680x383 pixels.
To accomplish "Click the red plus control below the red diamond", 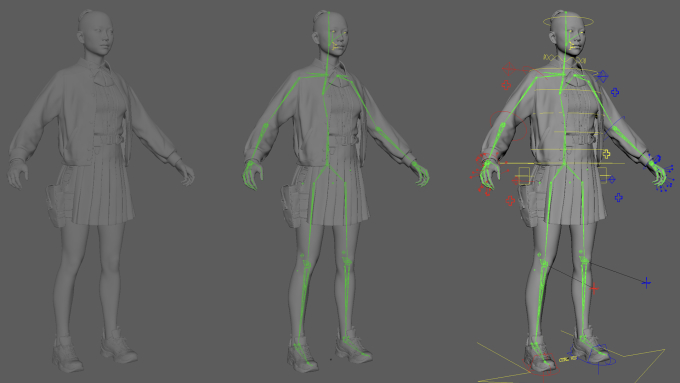I will point(506,85).
